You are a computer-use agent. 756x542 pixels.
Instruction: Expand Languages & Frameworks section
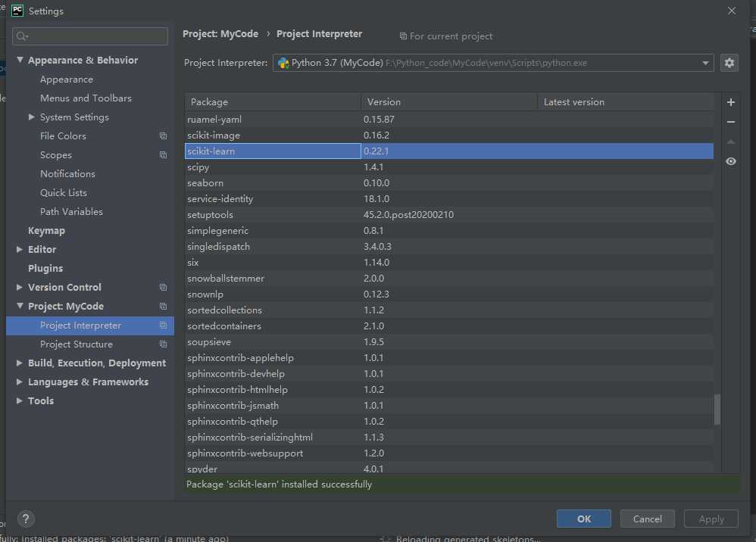click(19, 382)
